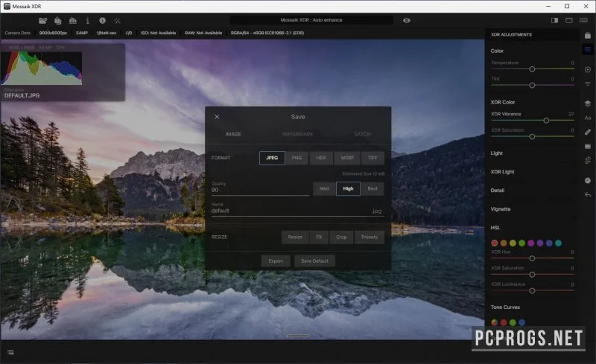The image size is (596, 364).
Task: Select the blue tone curve channel dot
Action: (x=522, y=322)
